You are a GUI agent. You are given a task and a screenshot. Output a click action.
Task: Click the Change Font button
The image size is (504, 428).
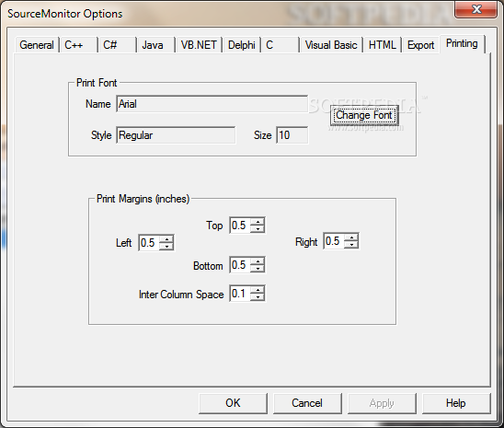tap(364, 115)
